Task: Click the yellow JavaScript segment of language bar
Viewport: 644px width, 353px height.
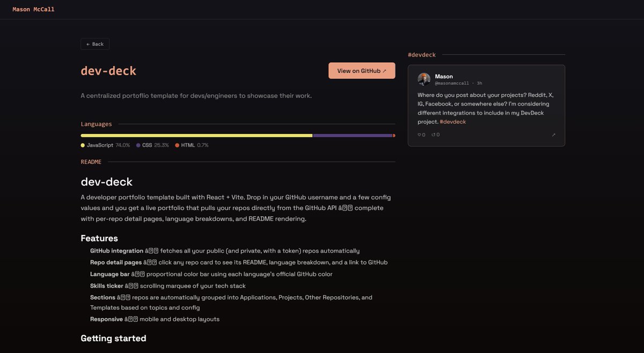Action: coord(196,136)
